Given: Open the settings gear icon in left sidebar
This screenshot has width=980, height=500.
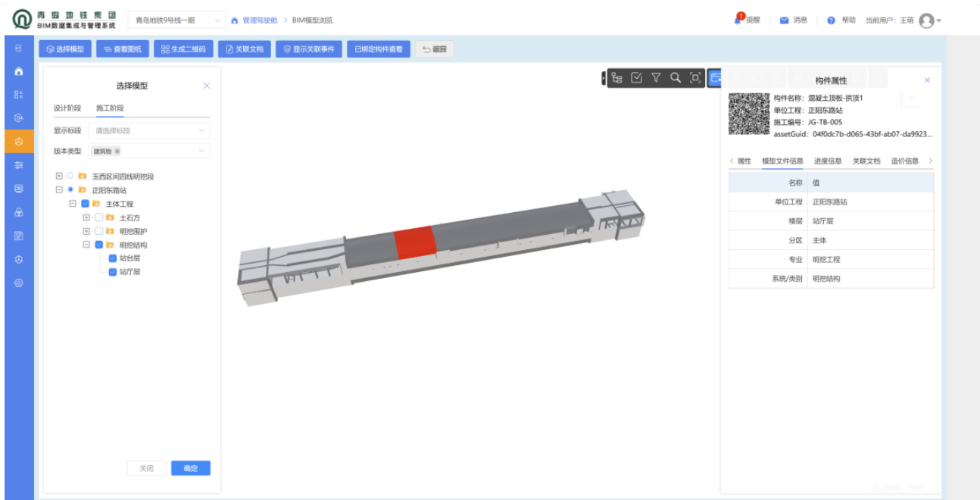Looking at the screenshot, I should click(x=19, y=283).
